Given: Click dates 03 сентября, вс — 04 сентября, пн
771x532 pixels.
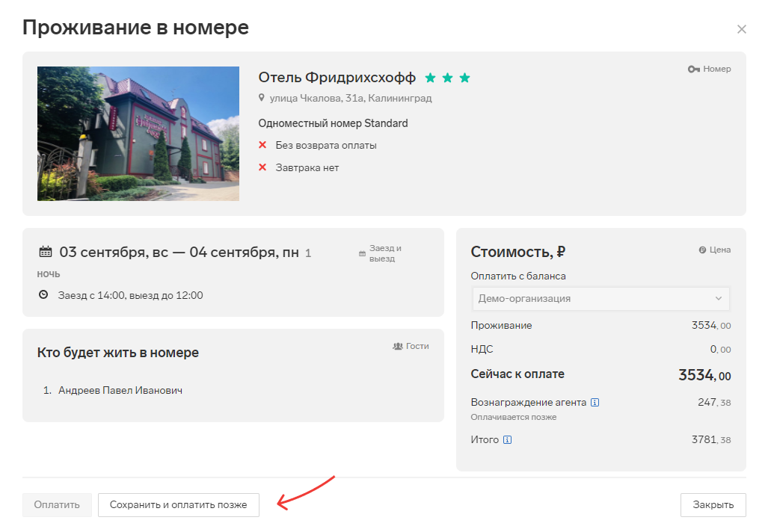Looking at the screenshot, I should [179, 253].
